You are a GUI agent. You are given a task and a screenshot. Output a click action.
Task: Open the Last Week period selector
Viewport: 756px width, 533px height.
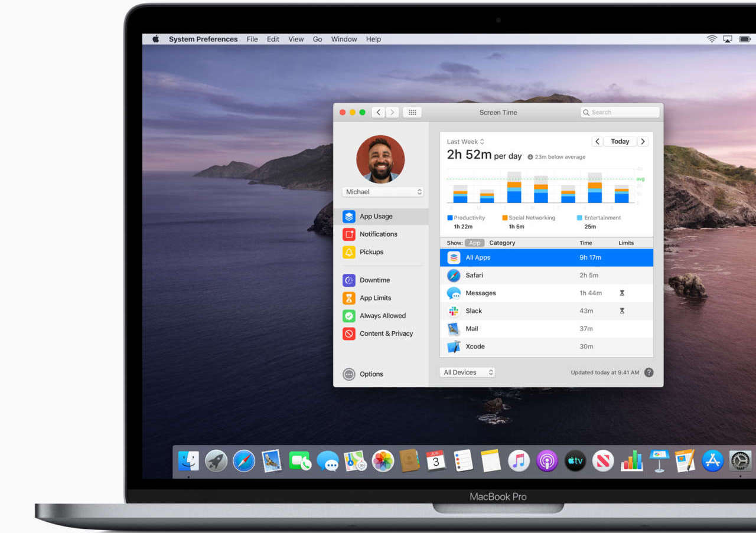465,142
